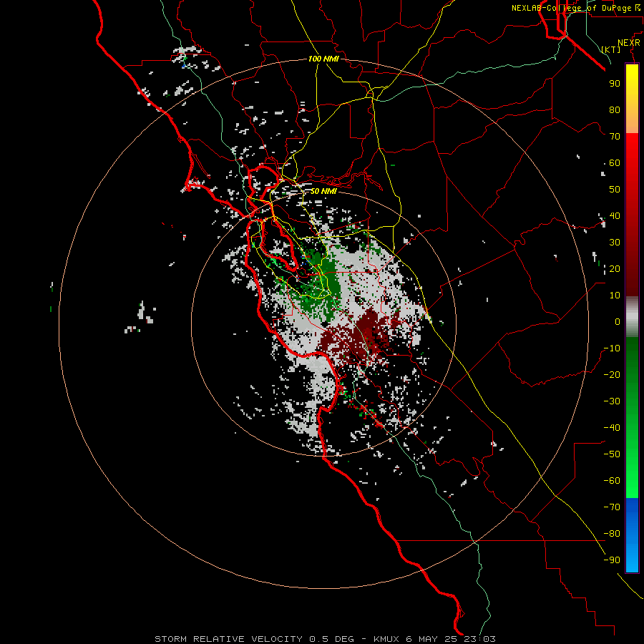Screen dimensions: 644x644
Task: Click the -90 value on velocity scale
Action: point(612,560)
